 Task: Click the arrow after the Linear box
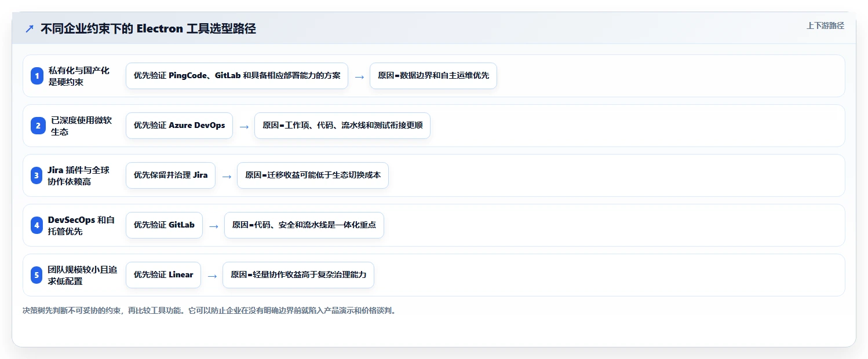click(212, 276)
